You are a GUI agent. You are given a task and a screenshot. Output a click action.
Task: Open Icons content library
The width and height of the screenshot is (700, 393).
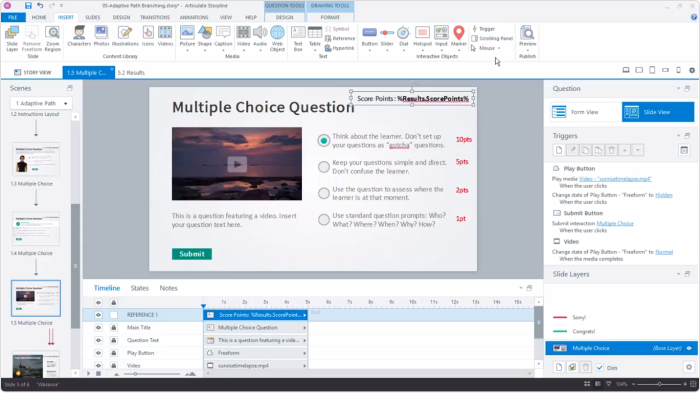tap(148, 36)
